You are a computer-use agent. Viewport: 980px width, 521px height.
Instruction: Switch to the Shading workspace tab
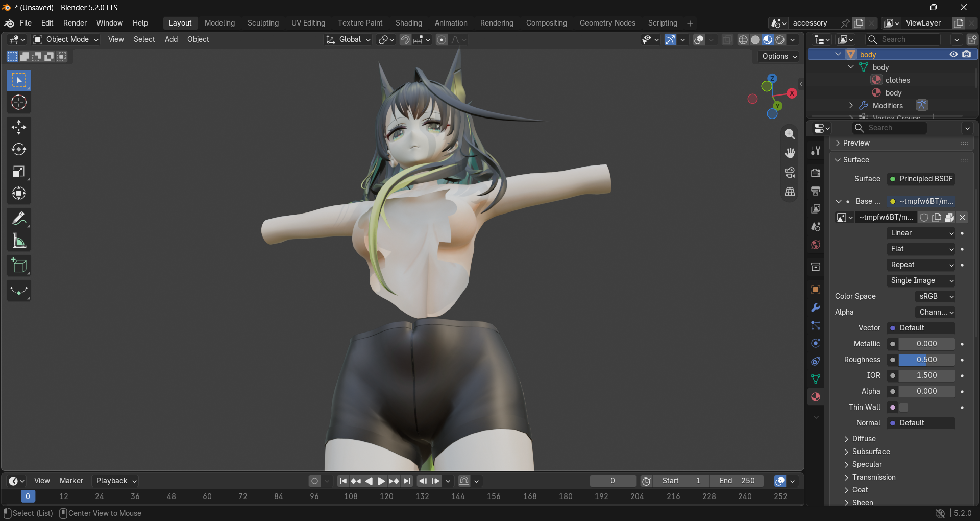pyautogui.click(x=409, y=23)
